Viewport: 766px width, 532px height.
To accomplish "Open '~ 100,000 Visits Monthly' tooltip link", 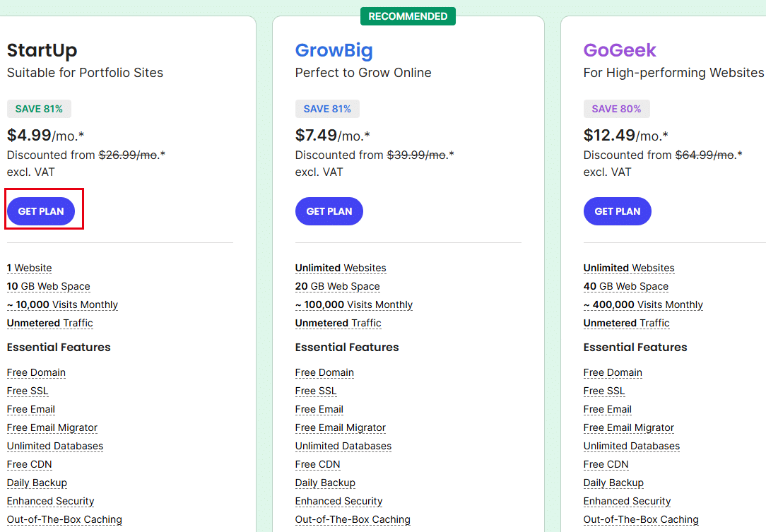I will [x=354, y=305].
